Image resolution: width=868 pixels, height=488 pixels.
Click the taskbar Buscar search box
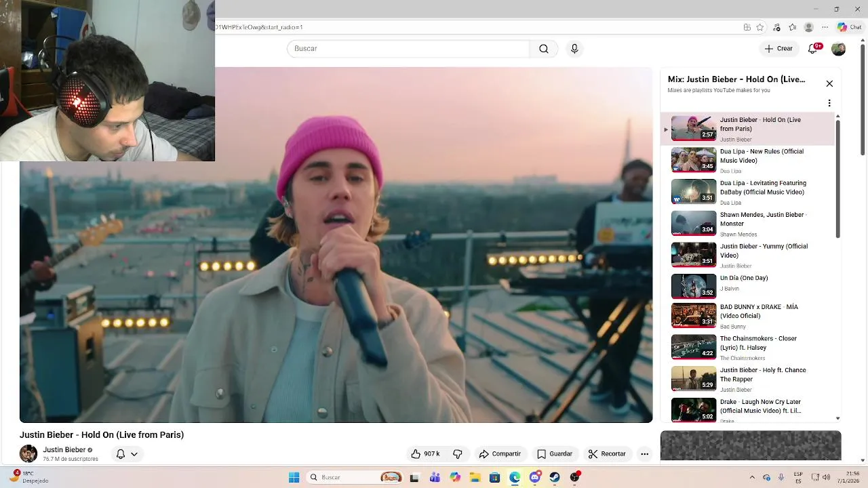pyautogui.click(x=354, y=477)
